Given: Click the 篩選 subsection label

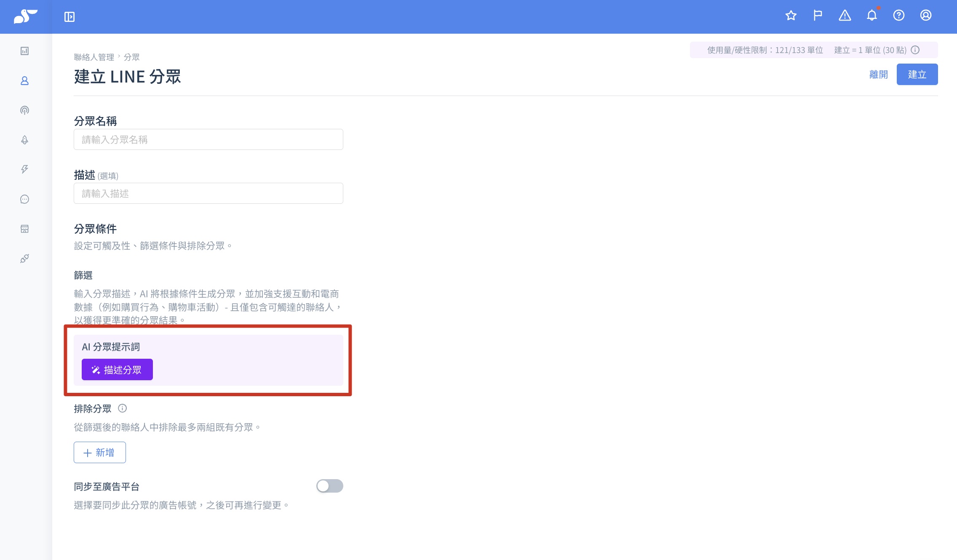Looking at the screenshot, I should (83, 275).
